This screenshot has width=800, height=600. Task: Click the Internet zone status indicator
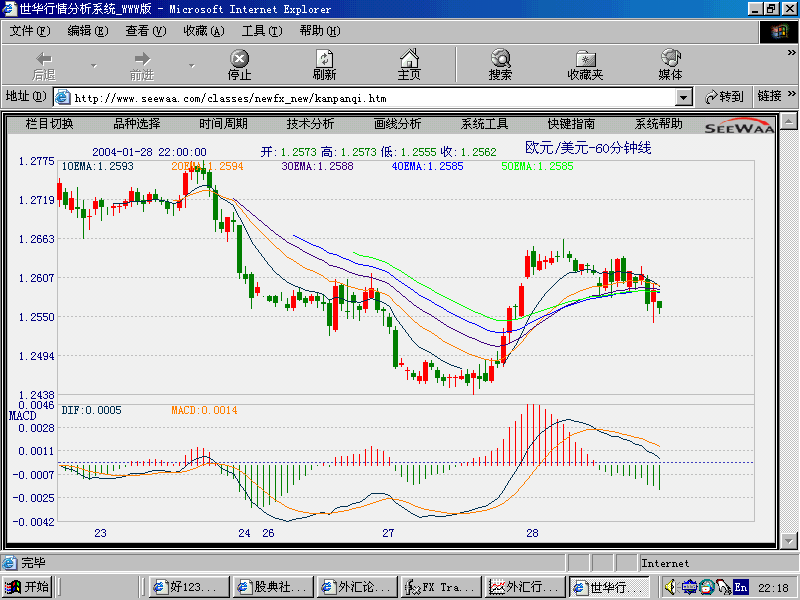(665, 563)
